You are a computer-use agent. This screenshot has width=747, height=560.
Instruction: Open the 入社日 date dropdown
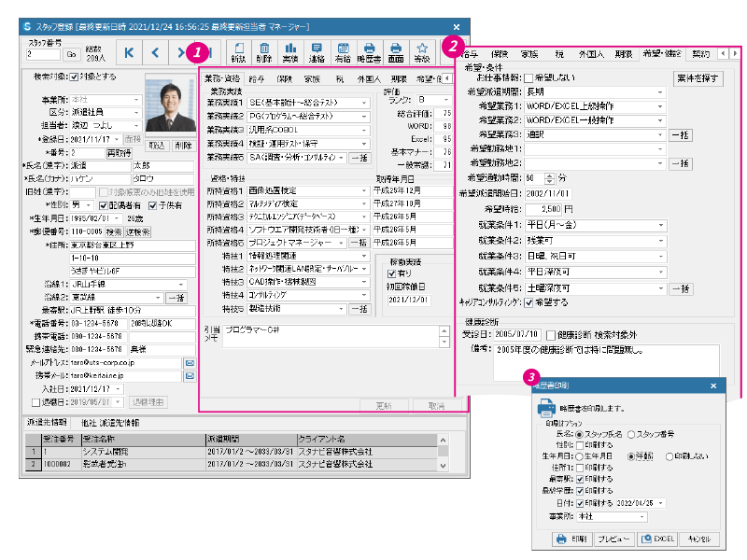click(x=119, y=389)
